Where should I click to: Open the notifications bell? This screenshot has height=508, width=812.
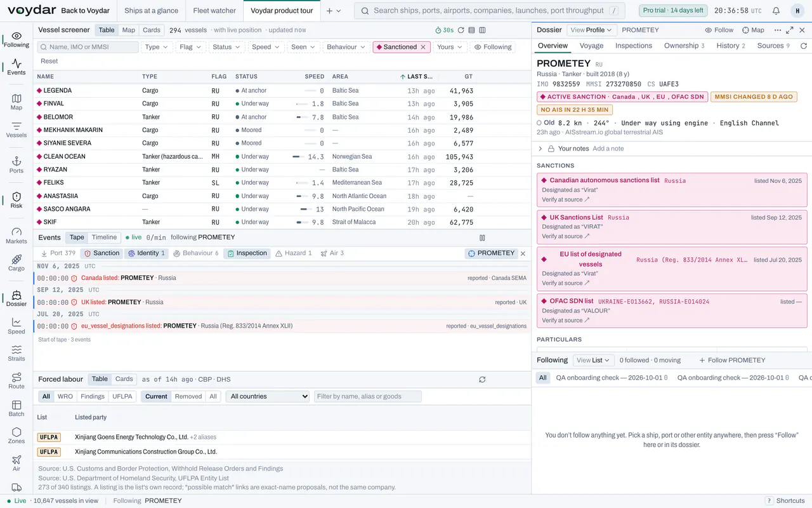click(776, 11)
